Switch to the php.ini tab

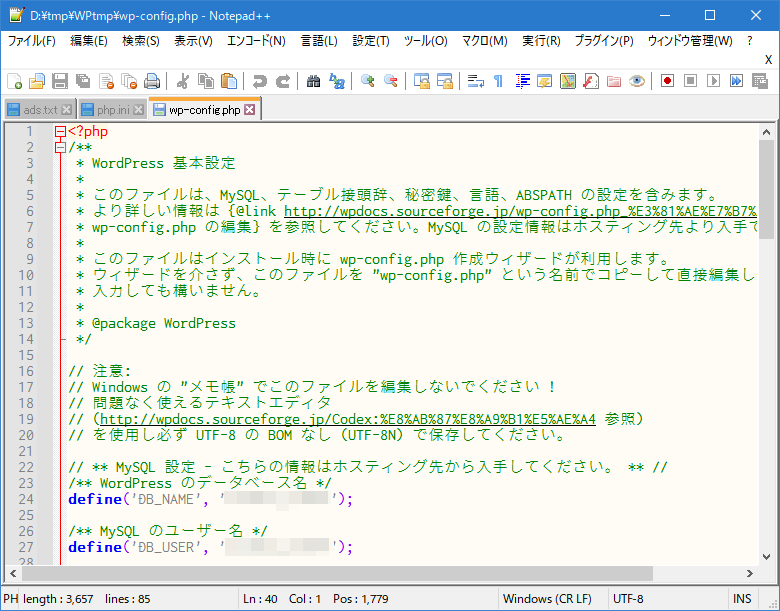[113, 110]
